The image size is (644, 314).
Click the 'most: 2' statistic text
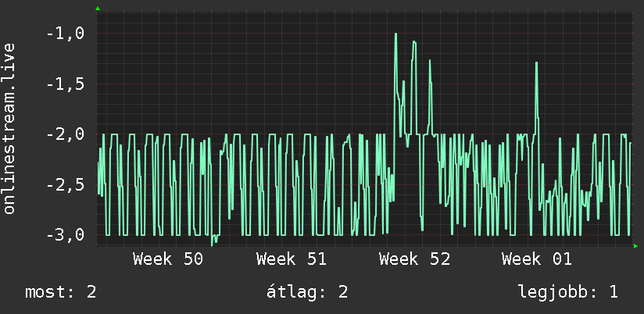(x=61, y=292)
